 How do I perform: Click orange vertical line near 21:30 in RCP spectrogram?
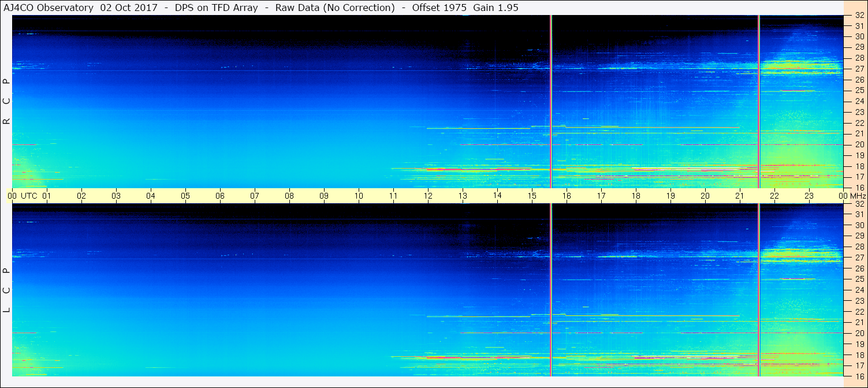758,102
